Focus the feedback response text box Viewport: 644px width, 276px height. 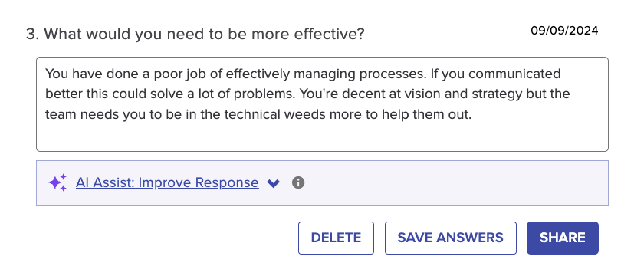pyautogui.click(x=322, y=104)
